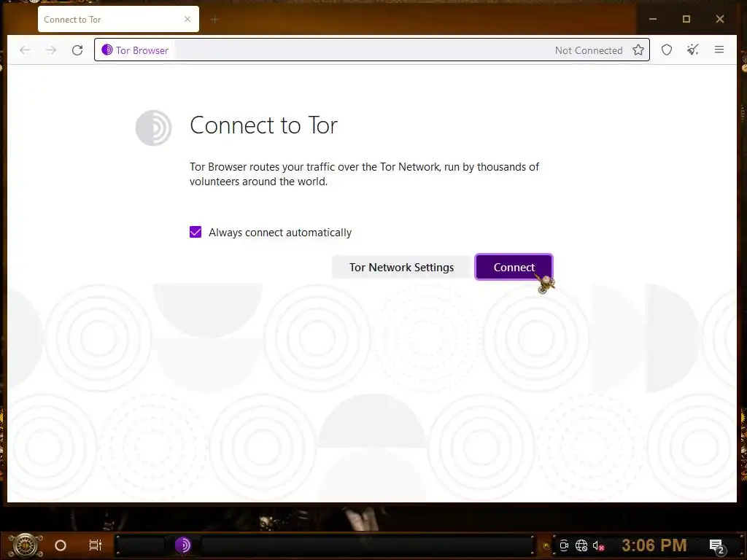Bookmark this page with star icon
Image resolution: width=747 pixels, height=560 pixels.
(638, 50)
